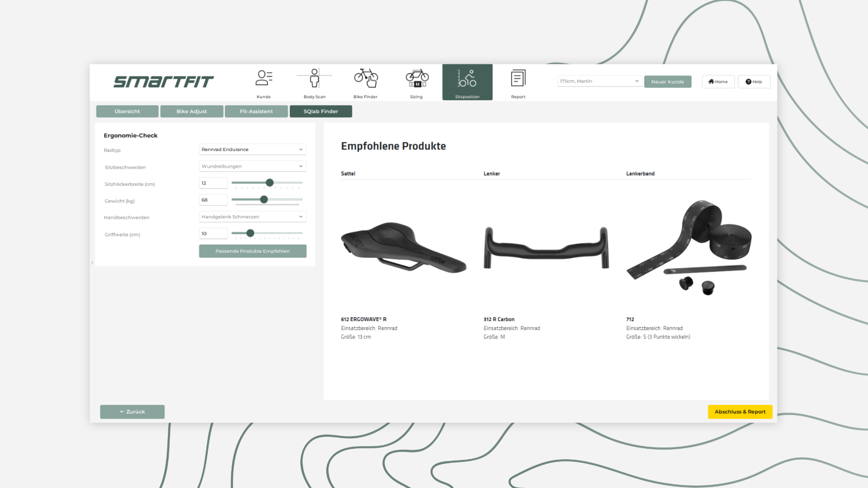Open the customer selector '175cm, Martin'
This screenshot has height=488, width=868.
[x=599, y=81]
